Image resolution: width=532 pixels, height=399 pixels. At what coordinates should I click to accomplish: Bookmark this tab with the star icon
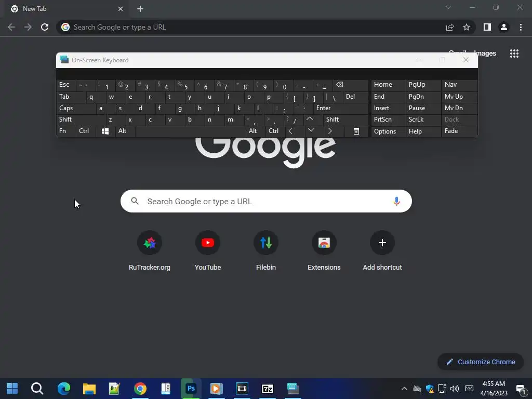[467, 27]
